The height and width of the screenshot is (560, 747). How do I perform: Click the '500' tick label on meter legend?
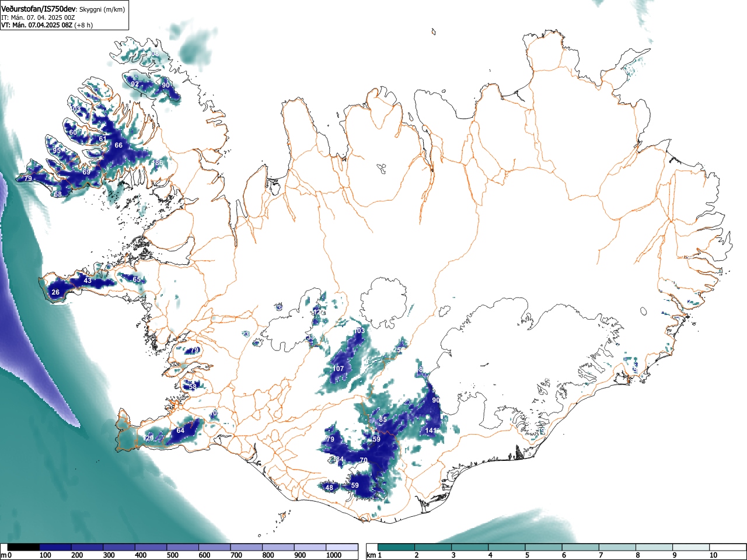pos(172,555)
